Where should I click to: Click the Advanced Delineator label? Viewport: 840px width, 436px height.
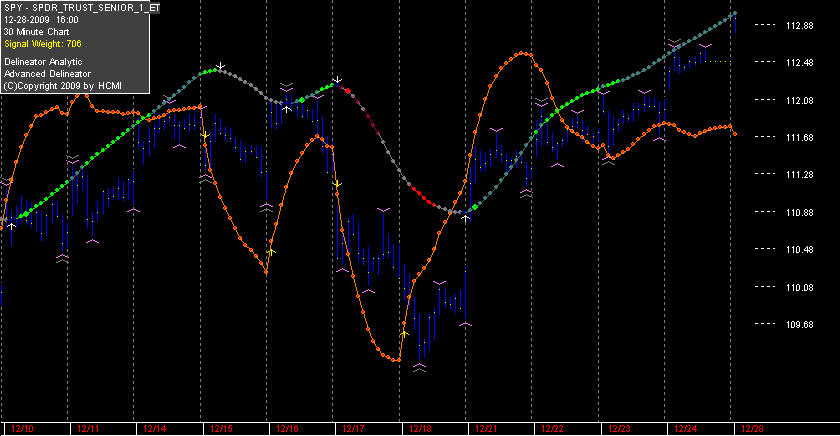click(48, 74)
